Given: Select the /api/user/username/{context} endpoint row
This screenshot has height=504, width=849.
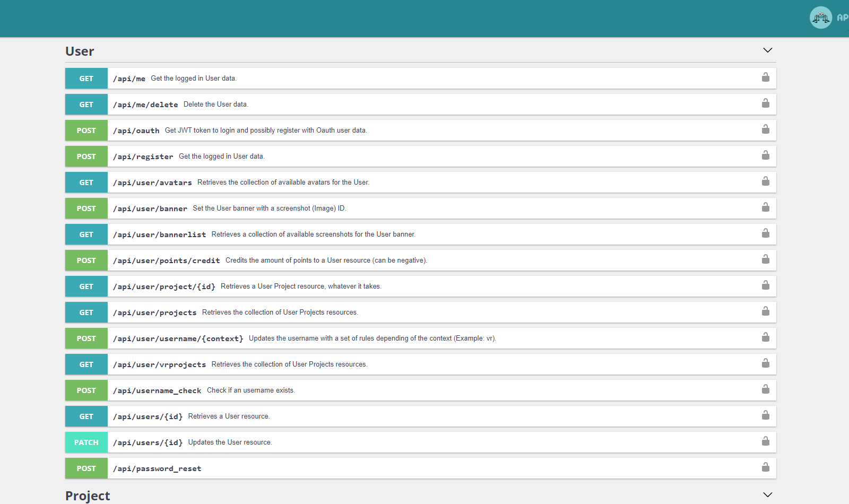Looking at the screenshot, I should pyautogui.click(x=424, y=338).
